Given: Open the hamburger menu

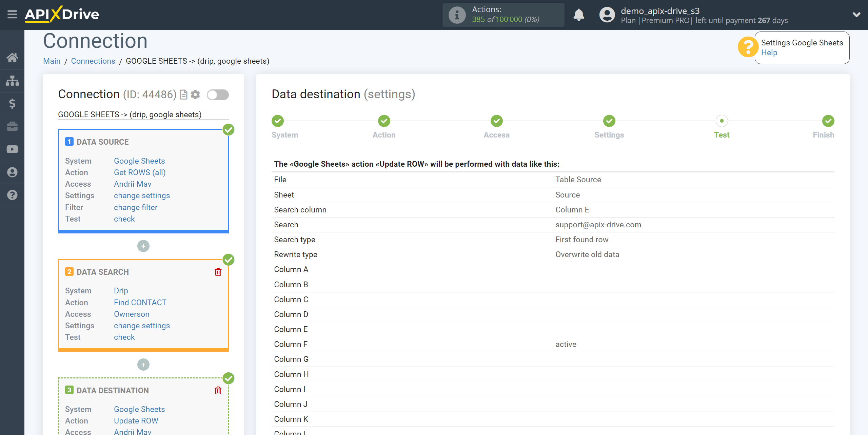Looking at the screenshot, I should click(x=12, y=15).
